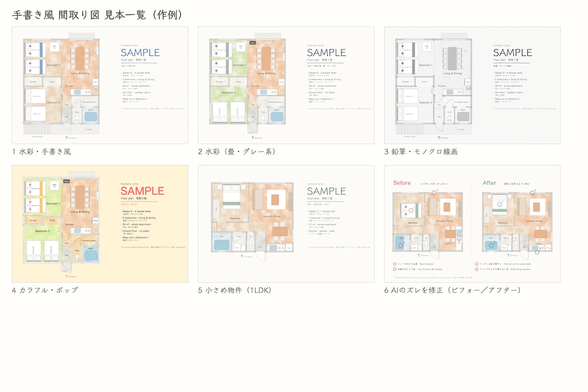Viewport: 588px width, 392px height.
Task: Click the grey bathtub in sample 3 plan
Action: [x=463, y=116]
